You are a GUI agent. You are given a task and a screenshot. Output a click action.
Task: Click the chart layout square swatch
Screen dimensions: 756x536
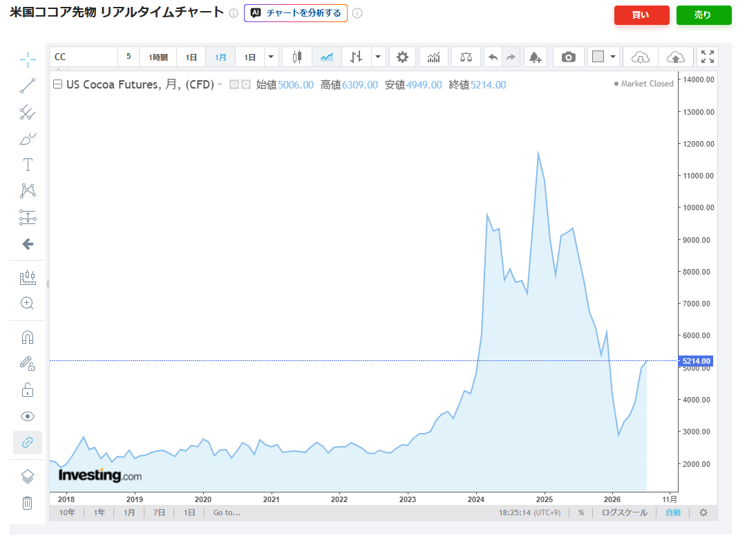(598, 57)
